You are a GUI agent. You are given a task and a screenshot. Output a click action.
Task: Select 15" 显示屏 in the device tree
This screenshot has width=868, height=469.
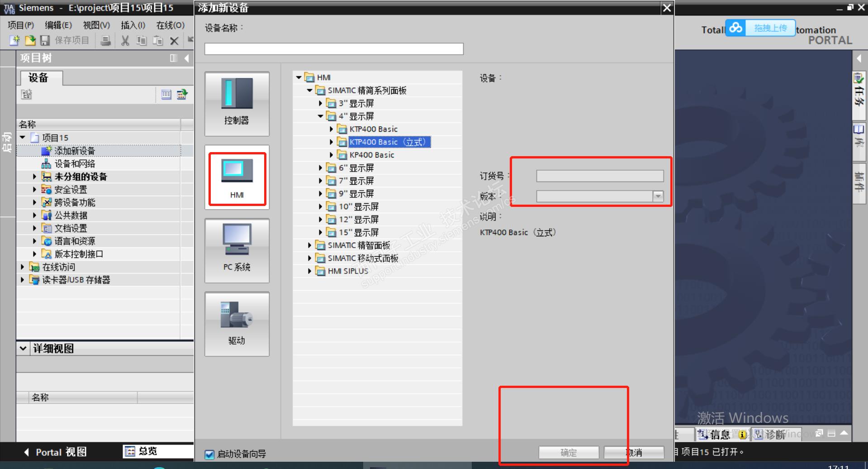tap(359, 233)
